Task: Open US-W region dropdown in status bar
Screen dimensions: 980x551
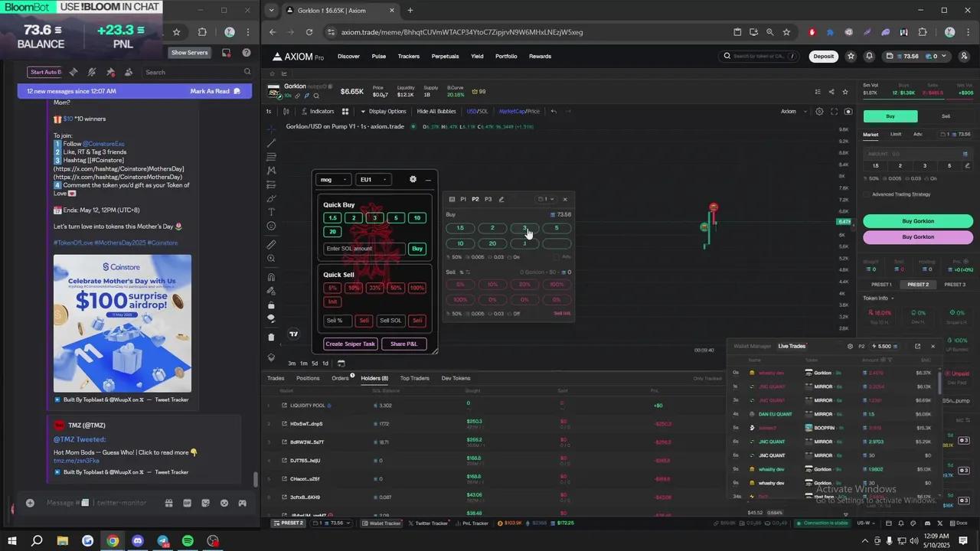Action: click(866, 523)
